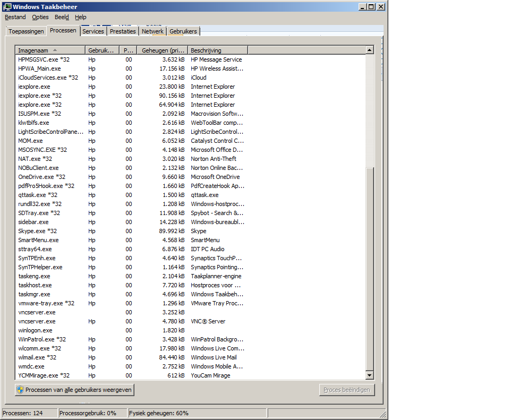510x420 pixels.
Task: Sort by the P... CPU column header
Action: (x=129, y=50)
